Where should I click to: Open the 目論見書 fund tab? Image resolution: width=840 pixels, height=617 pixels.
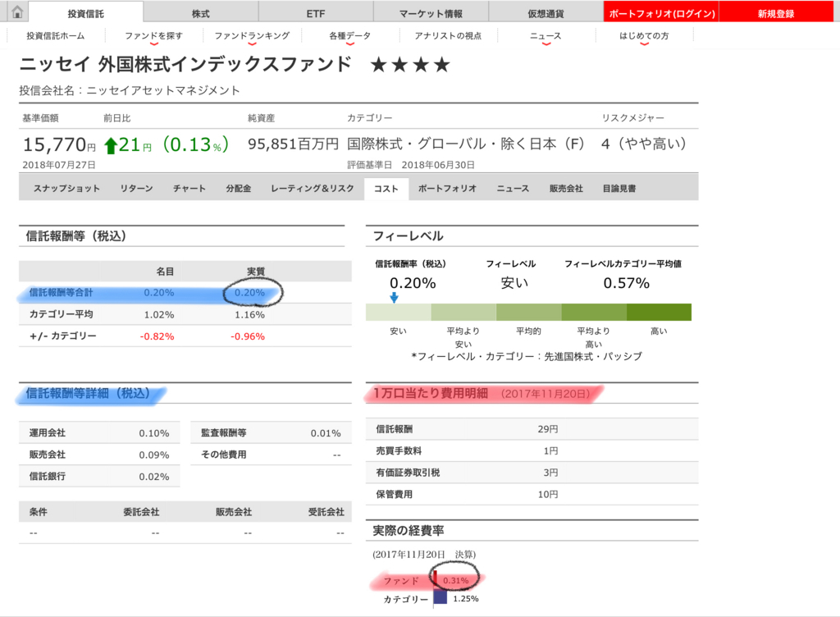[x=619, y=189]
